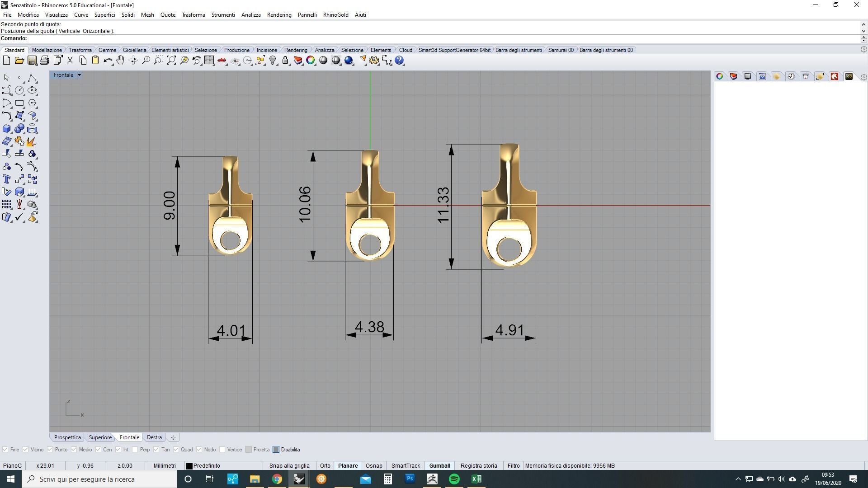
Task: Toggle the Quad osnap checkbox
Action: pyautogui.click(x=176, y=450)
